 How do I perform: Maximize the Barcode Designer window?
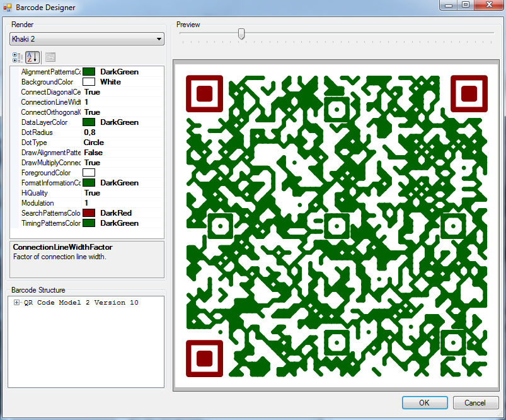pyautogui.click(x=466, y=5)
